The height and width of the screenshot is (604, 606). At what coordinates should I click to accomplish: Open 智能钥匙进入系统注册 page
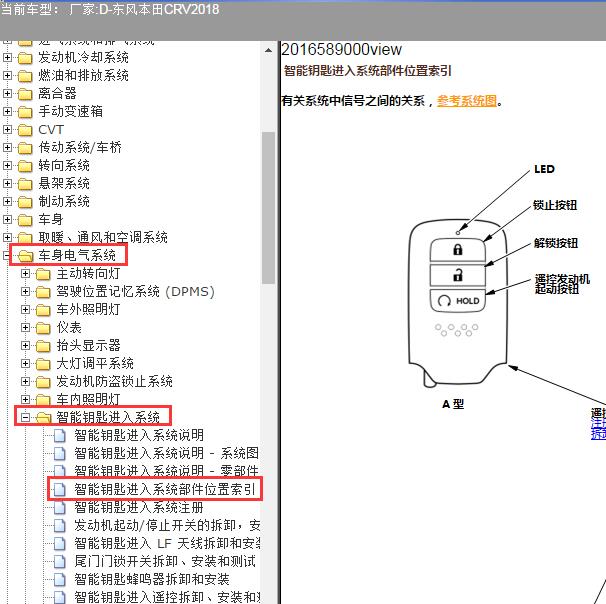pyautogui.click(x=139, y=507)
